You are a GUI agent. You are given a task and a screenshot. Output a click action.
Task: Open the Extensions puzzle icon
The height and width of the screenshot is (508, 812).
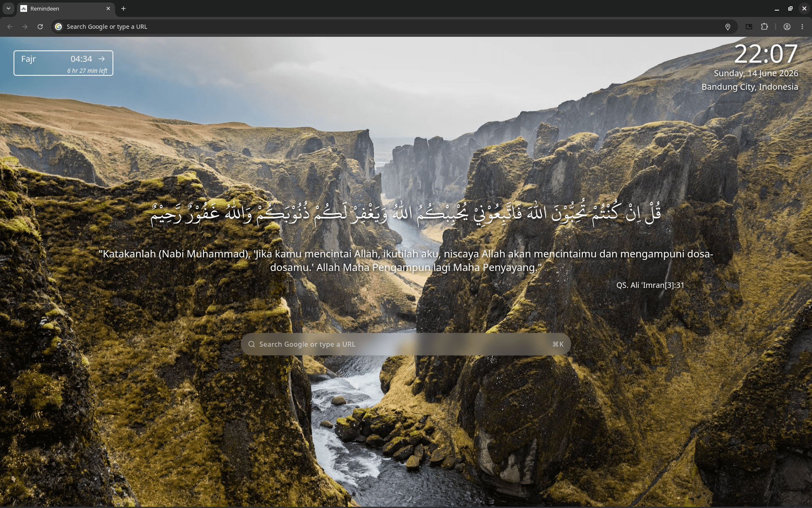[764, 27]
